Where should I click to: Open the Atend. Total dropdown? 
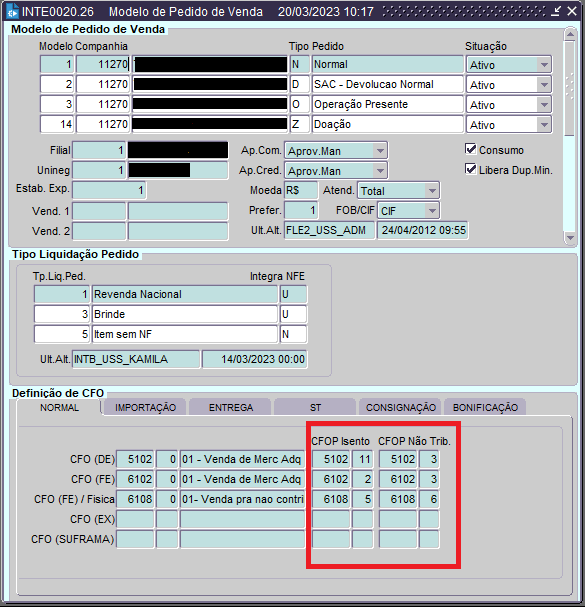coord(432,191)
